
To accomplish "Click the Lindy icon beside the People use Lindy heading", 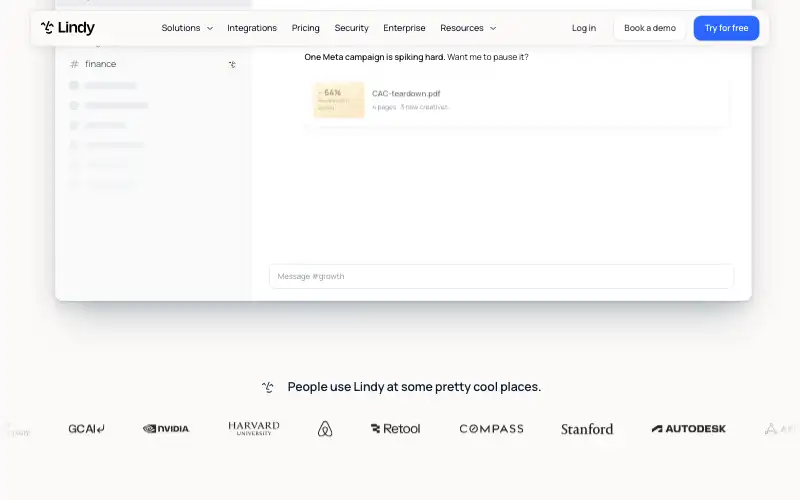I will pyautogui.click(x=268, y=387).
